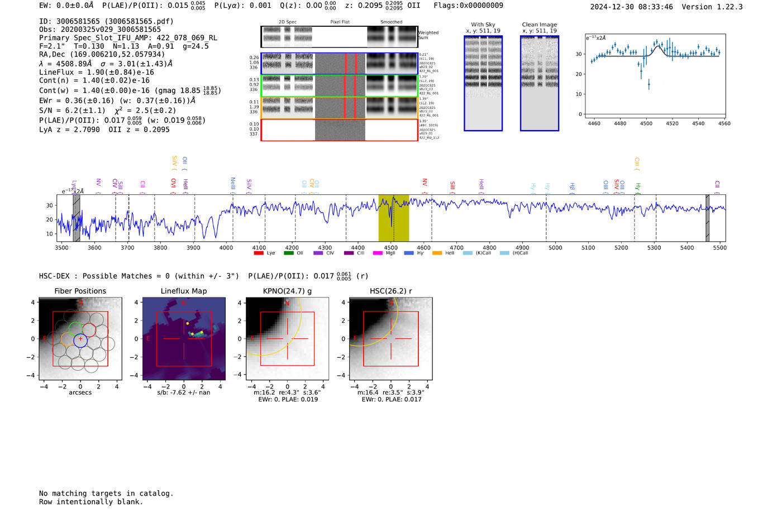Click the EWr = 0.36(±0.16) line
Screen dimensions: 782x532
pos(117,100)
